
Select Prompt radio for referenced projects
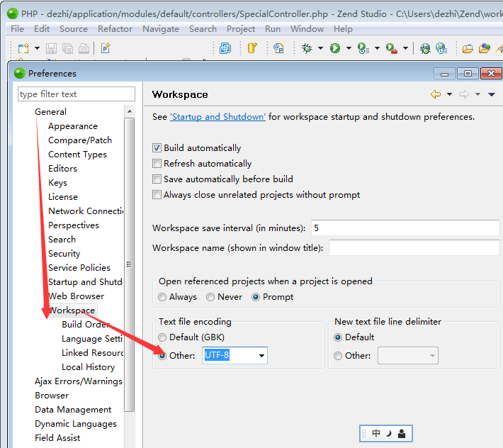(256, 297)
